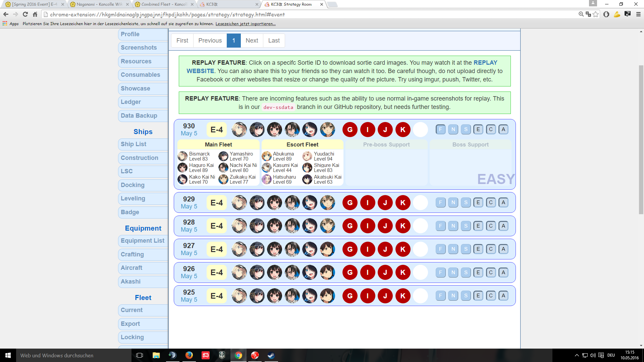Switch to Naganami wiki browser tab

pos(99,4)
